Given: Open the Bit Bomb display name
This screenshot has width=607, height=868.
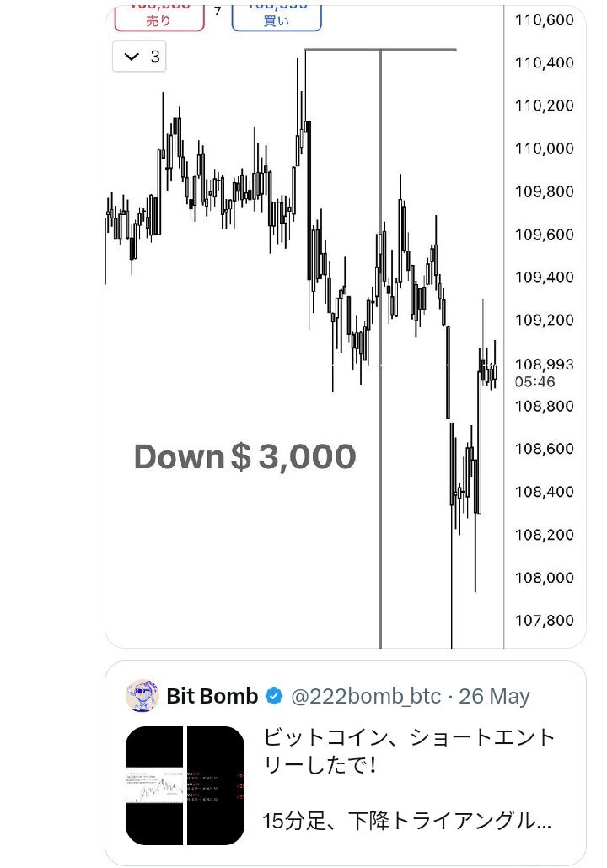Looking at the screenshot, I should click(x=212, y=696).
